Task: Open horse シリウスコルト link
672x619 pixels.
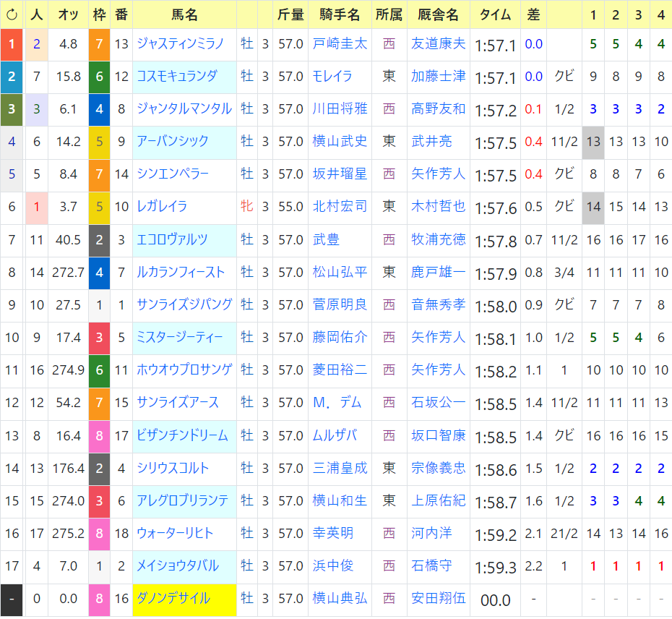Action: pos(173,469)
